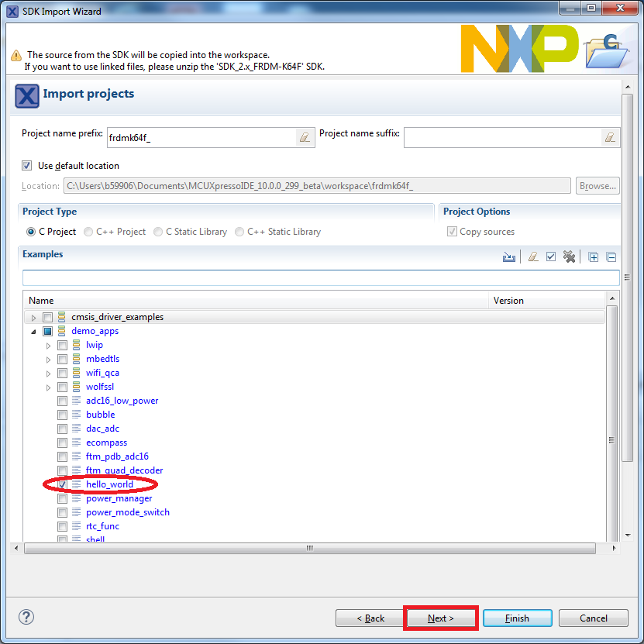Screen dimensions: 644x644
Task: Clear the Project name suffix with eraser icon
Action: click(x=610, y=137)
